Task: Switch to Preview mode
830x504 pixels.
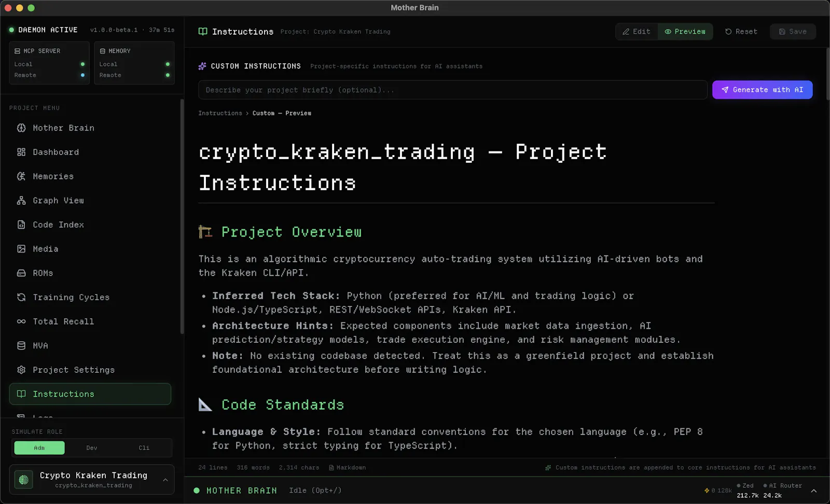Action: coord(685,32)
